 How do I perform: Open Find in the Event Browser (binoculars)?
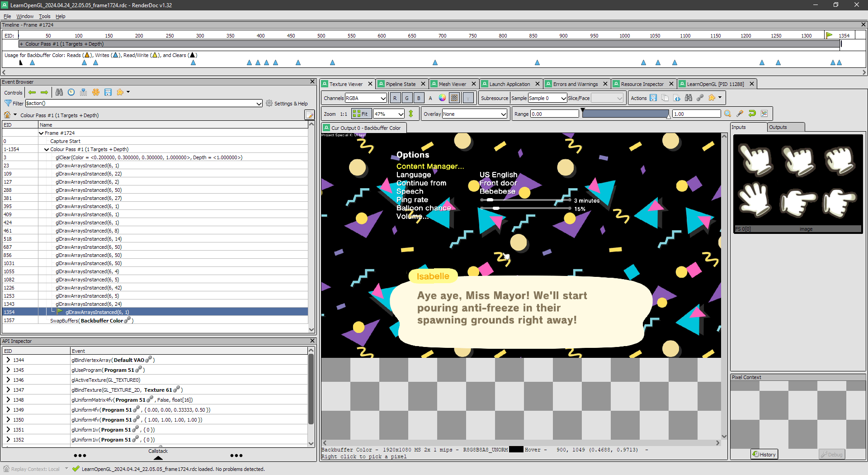[x=59, y=92]
